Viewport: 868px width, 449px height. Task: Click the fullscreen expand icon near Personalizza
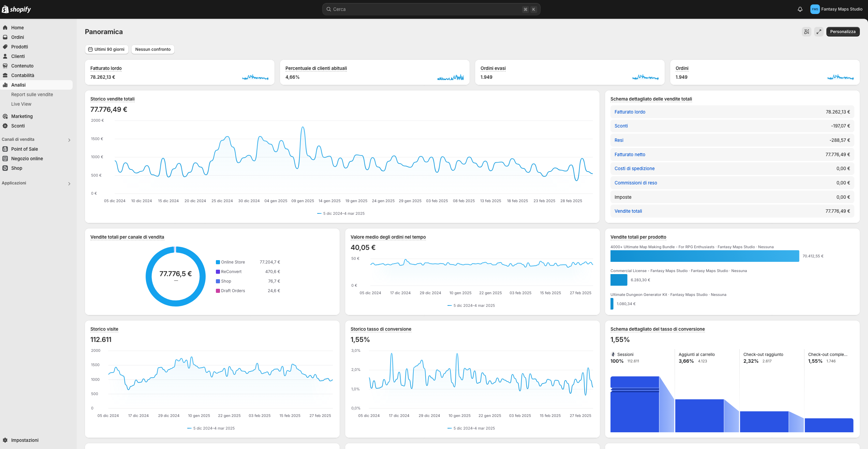pos(819,32)
